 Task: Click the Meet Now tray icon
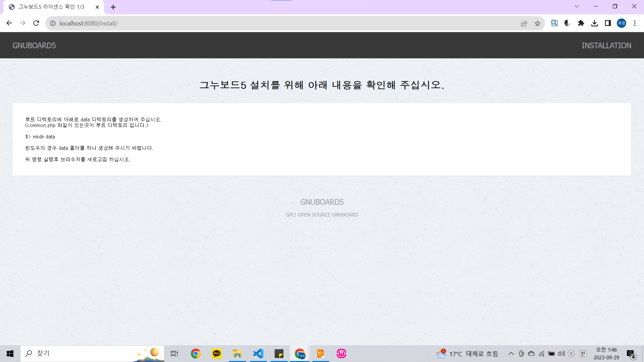click(x=521, y=354)
